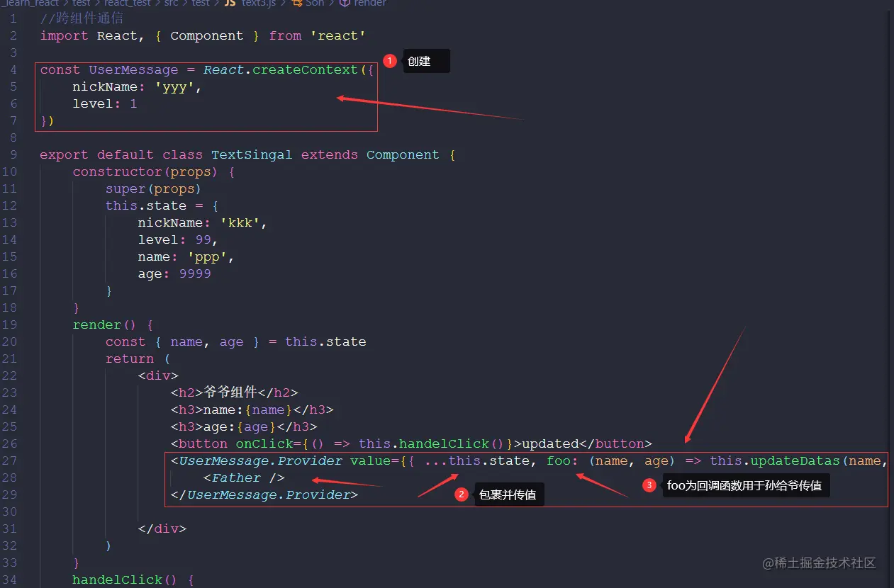The width and height of the screenshot is (894, 588).
Task: Click the opening UserMessage.Provider tag
Action: point(257,460)
